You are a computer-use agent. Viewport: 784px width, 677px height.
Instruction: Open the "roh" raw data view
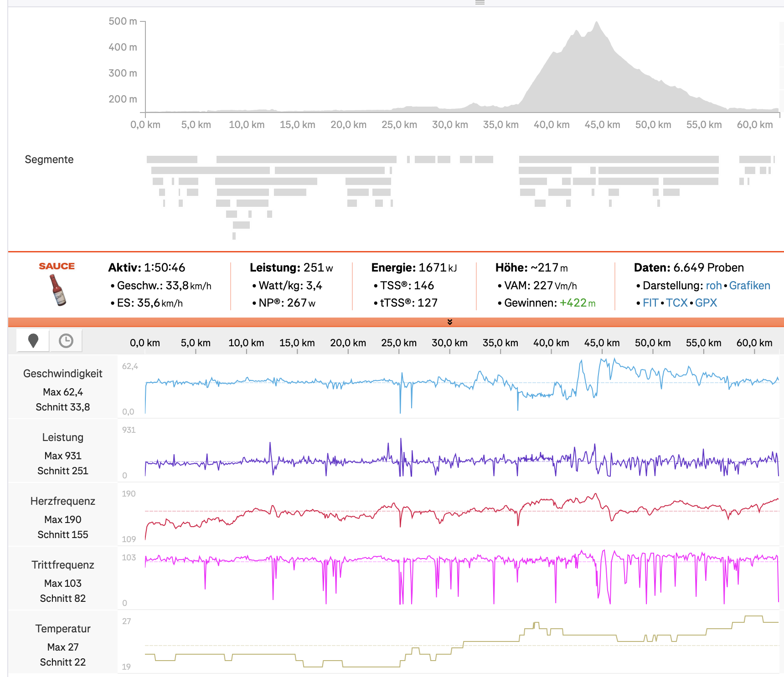pyautogui.click(x=713, y=286)
